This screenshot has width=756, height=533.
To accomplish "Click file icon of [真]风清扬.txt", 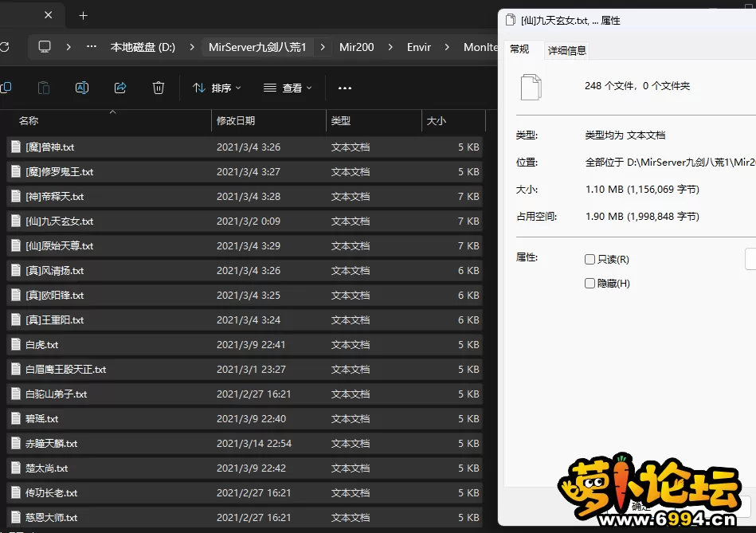I will (16, 270).
